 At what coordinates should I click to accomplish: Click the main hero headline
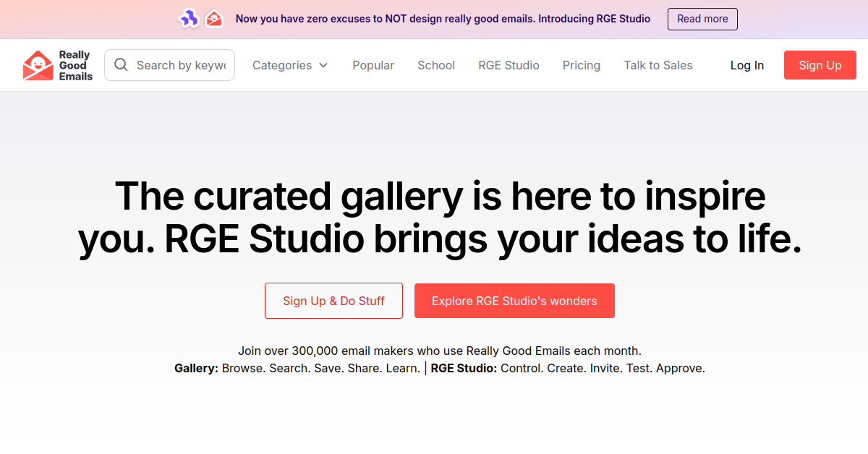(x=440, y=218)
